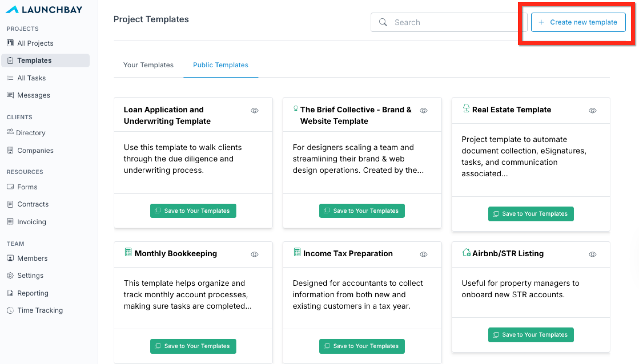Click eye icon on Monthly Bookkeeping card
The height and width of the screenshot is (364, 639).
254,254
